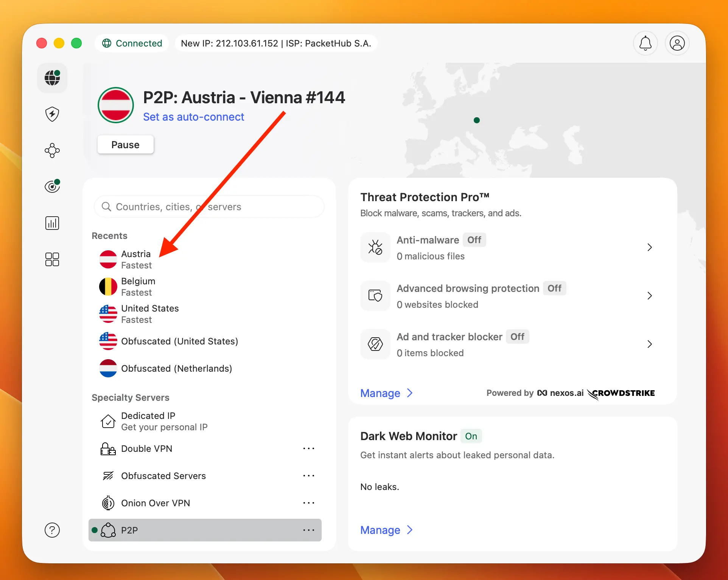This screenshot has height=580, width=728.
Task: Select the Threat Protection shield icon
Action: click(52, 114)
